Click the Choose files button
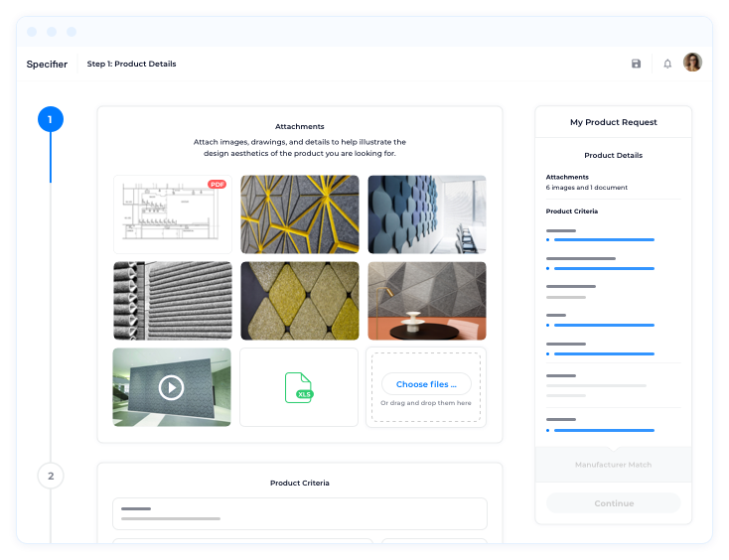This screenshot has width=729, height=560. pos(426,384)
